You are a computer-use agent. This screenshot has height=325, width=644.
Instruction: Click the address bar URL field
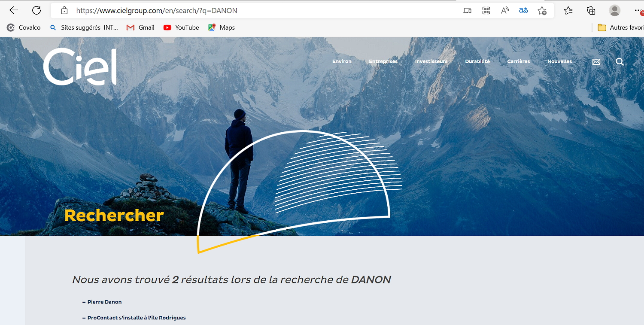coord(258,10)
